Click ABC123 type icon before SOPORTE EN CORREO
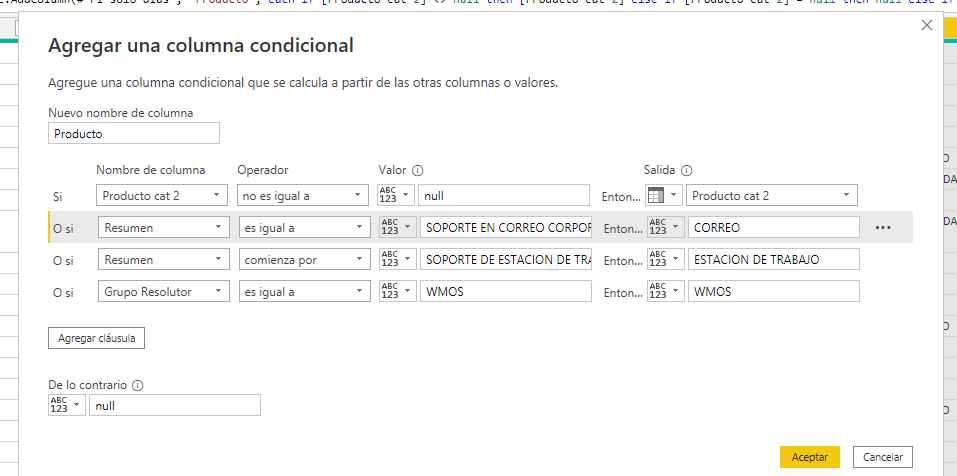This screenshot has width=957, height=476. [x=397, y=227]
